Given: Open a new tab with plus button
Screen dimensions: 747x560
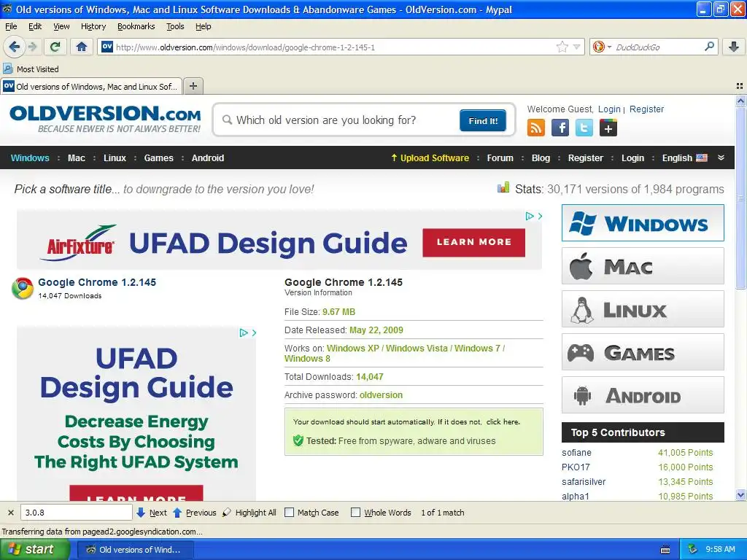Looking at the screenshot, I should point(193,86).
